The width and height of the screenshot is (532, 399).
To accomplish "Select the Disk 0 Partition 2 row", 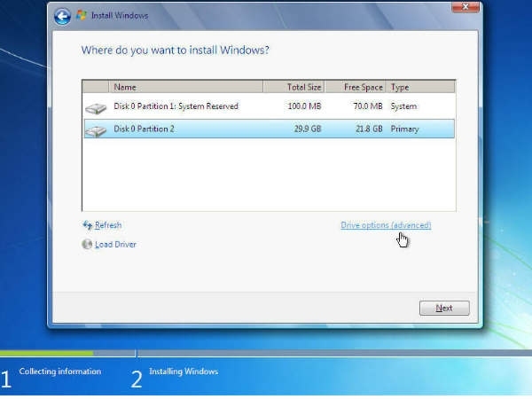I will coord(269,129).
